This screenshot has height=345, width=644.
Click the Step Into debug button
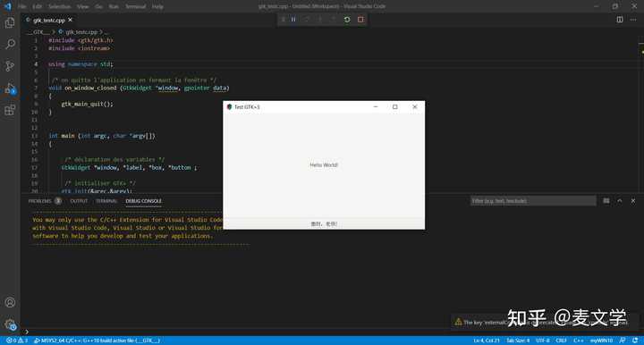tap(320, 20)
